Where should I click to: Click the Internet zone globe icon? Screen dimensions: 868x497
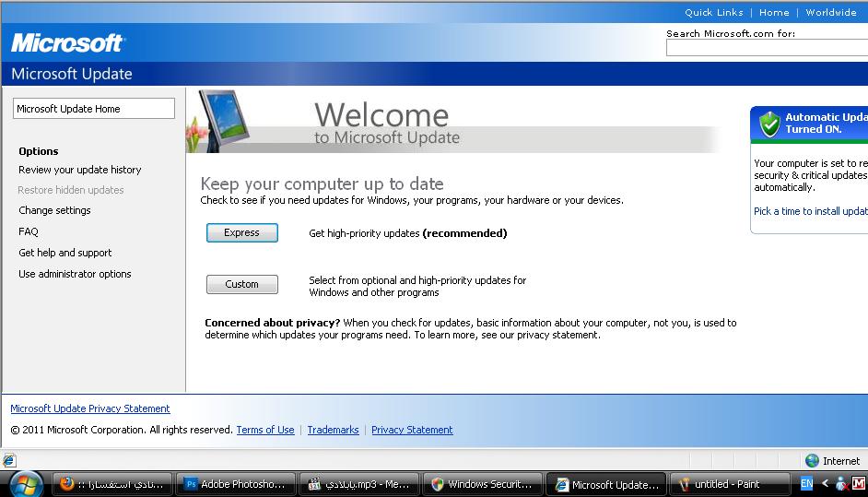[x=812, y=460]
